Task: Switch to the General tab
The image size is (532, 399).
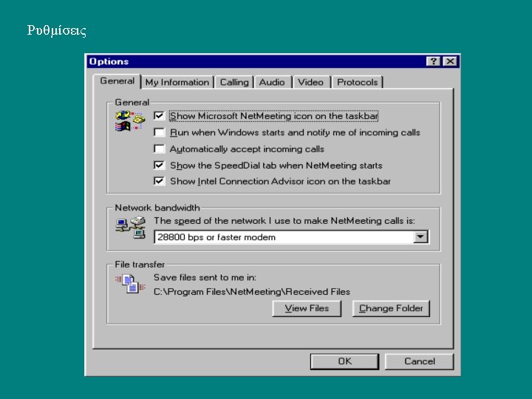Action: (117, 81)
